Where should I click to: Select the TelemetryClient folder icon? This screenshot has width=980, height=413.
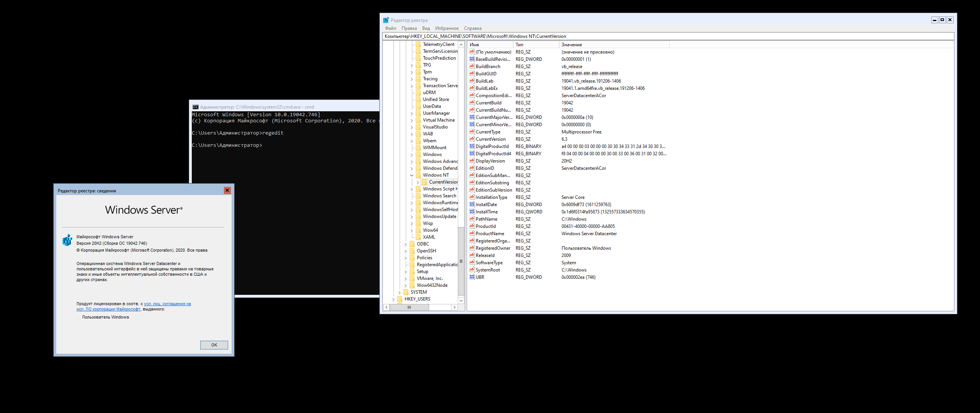pos(418,44)
